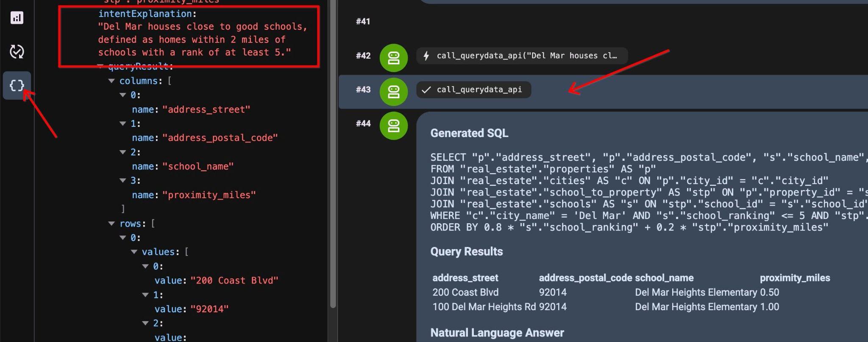Click the green robot avatar for step #43
This screenshot has width=868, height=342.
393,92
